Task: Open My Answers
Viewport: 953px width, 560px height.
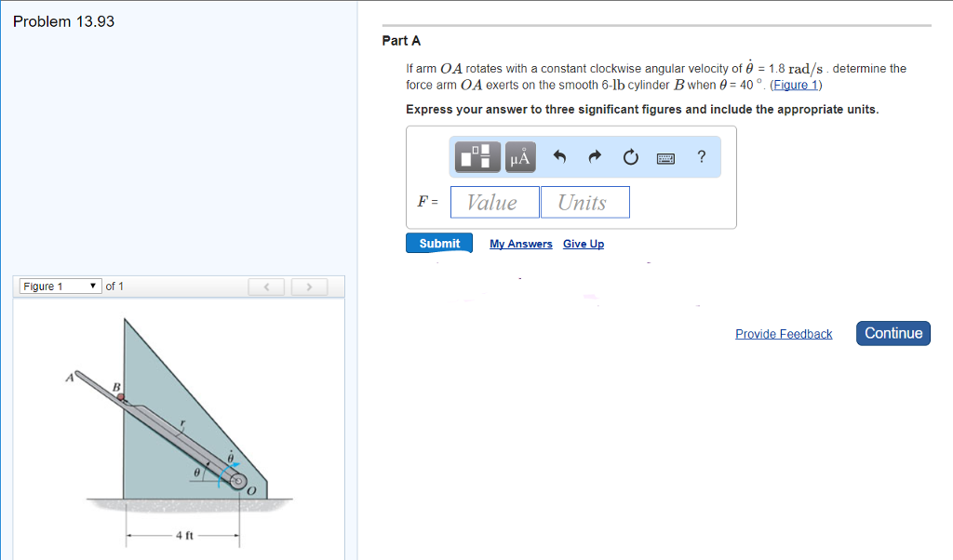Action: point(520,244)
